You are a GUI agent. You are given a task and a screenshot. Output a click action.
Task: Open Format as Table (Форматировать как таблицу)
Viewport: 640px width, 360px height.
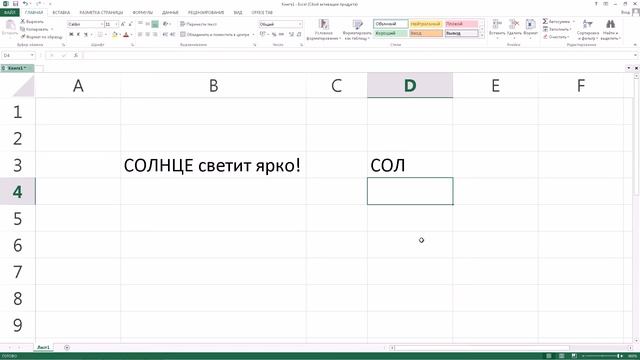point(357,29)
